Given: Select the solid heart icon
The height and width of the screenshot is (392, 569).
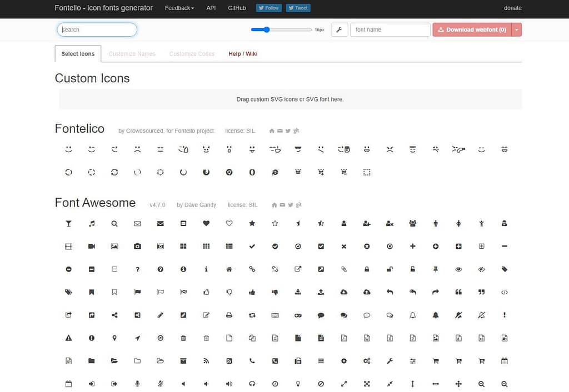Looking at the screenshot, I should [206, 224].
